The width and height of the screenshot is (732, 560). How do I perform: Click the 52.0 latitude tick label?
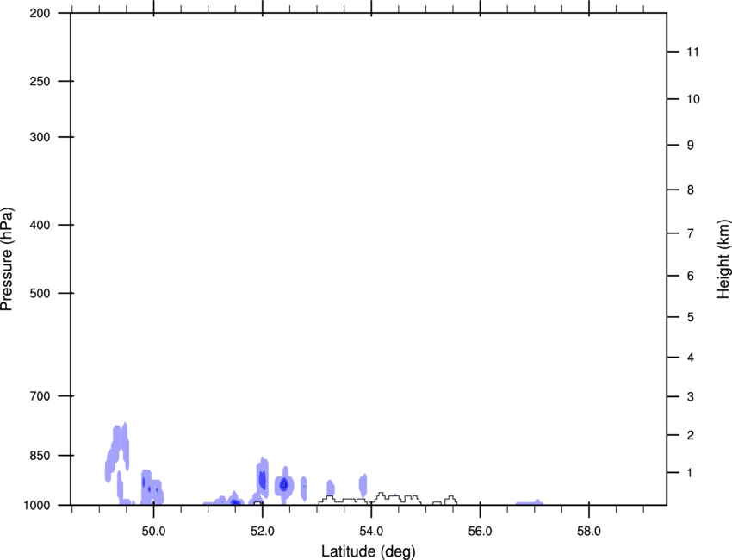pyautogui.click(x=263, y=531)
